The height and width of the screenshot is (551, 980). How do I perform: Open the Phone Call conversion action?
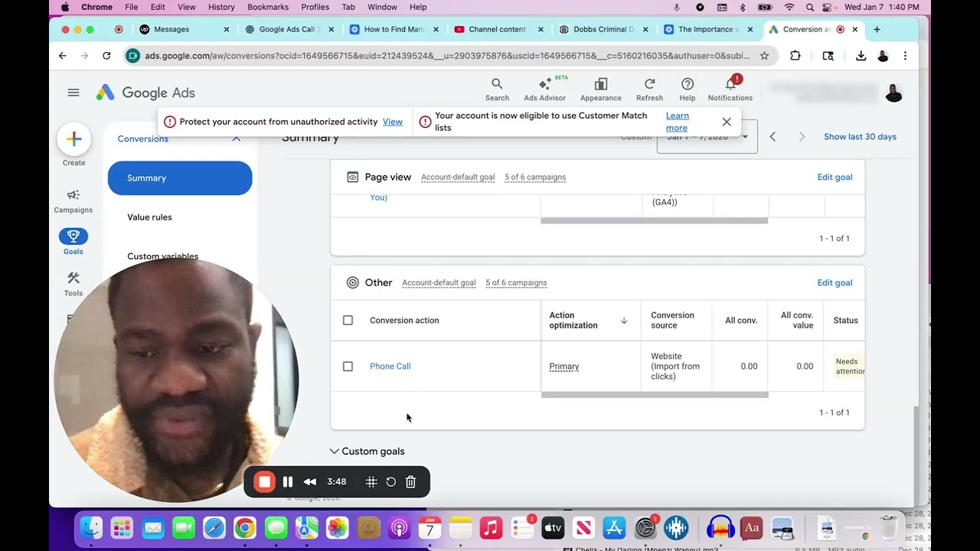point(390,367)
